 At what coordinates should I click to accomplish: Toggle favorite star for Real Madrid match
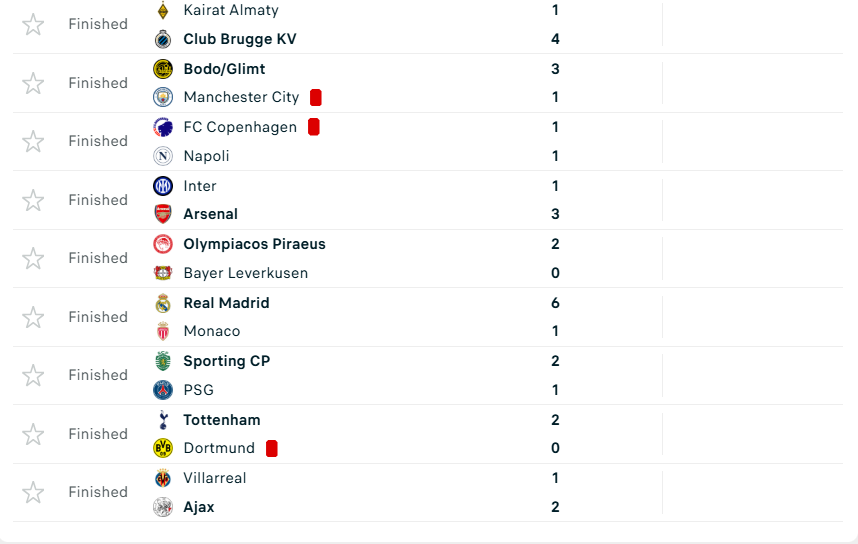33,317
